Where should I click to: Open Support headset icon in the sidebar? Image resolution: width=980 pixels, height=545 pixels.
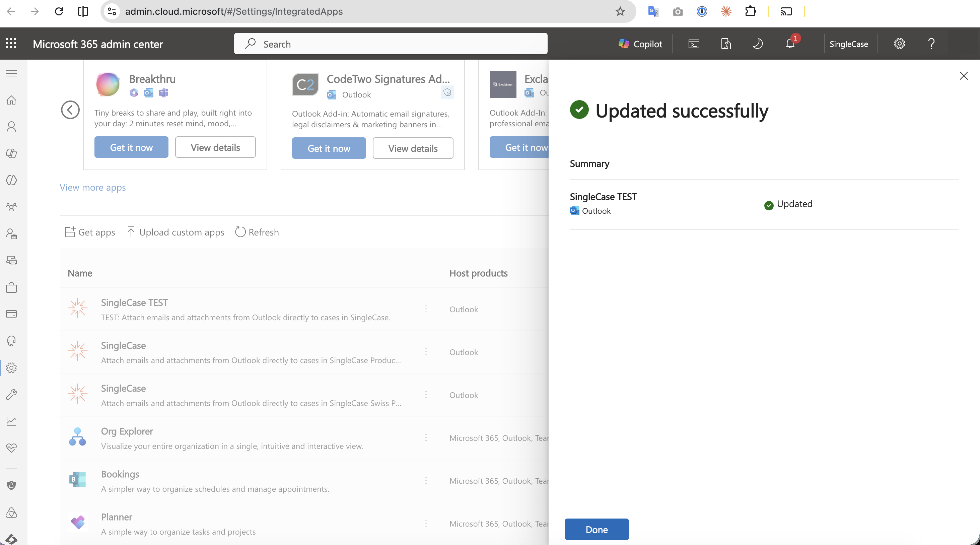(x=11, y=341)
